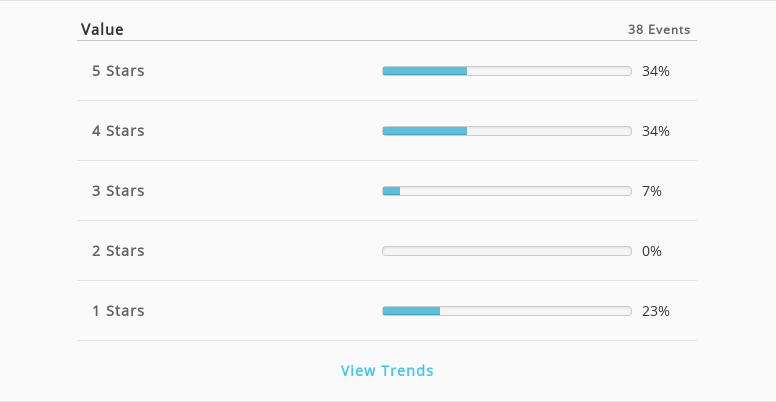776x402 pixels.
Task: Click the Value section heading
Action: (102, 29)
